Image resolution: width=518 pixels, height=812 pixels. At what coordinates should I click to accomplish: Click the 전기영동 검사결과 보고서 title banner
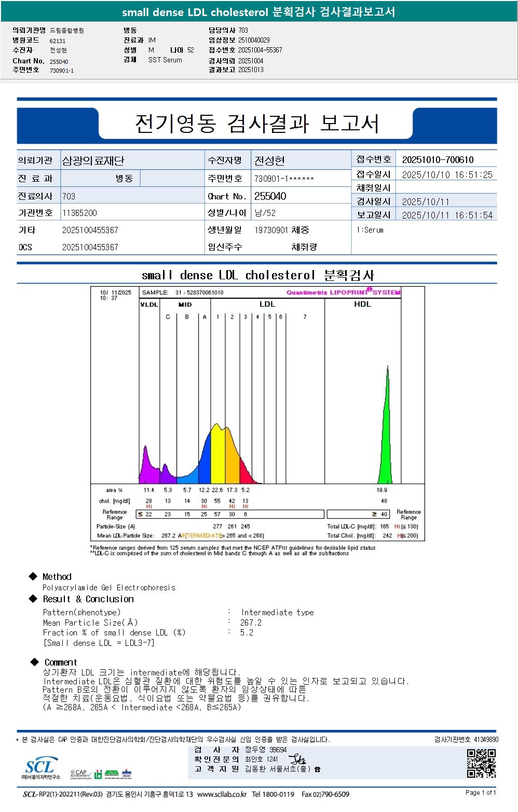click(x=256, y=123)
